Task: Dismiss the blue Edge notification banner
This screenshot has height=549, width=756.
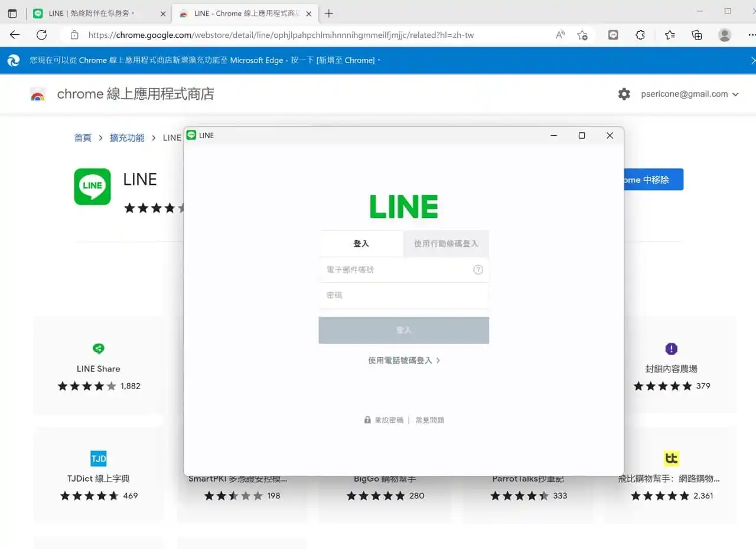Action: 753,60
